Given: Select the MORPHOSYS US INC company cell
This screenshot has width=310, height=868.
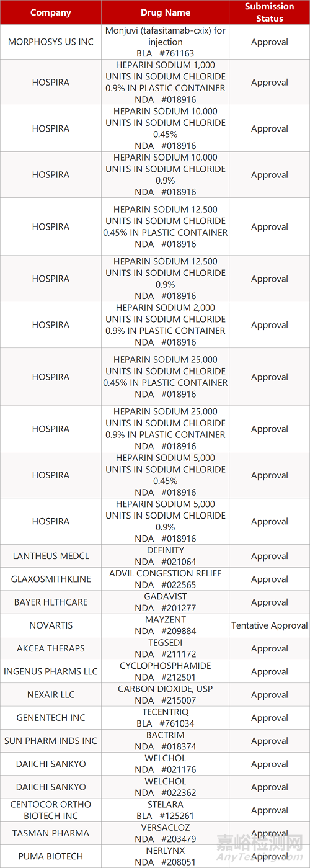Looking at the screenshot, I should [x=51, y=42].
